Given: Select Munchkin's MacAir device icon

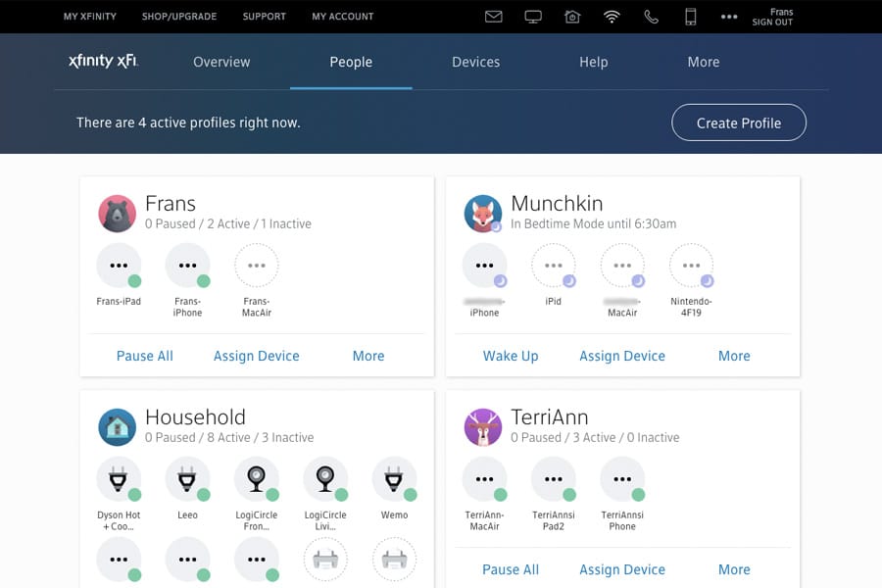Looking at the screenshot, I should tap(622, 265).
